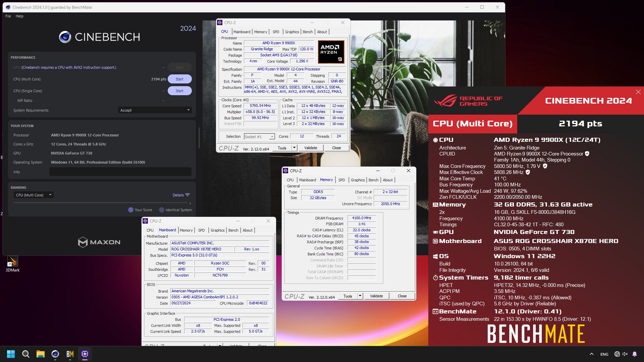
Task: Click the DRAM Frequency value 4100.0 MHz
Action: pos(362,218)
